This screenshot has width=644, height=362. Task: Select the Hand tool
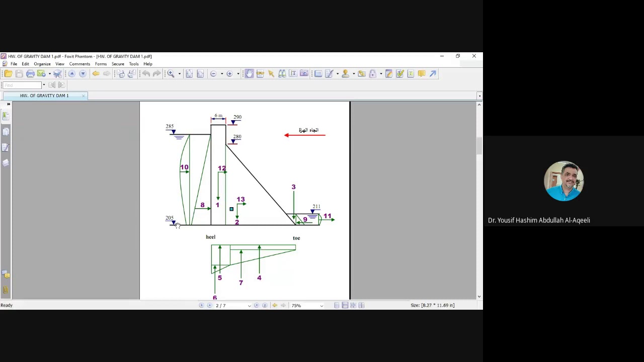249,74
